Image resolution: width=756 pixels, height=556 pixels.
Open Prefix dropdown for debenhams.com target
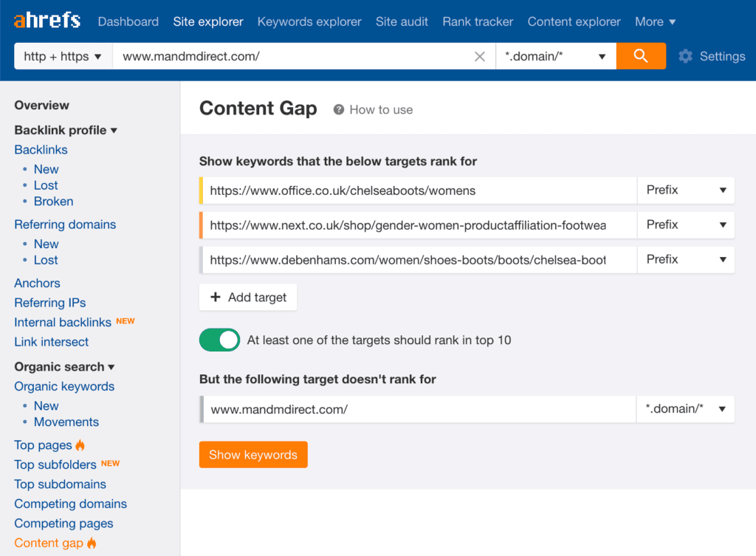pyautogui.click(x=686, y=259)
